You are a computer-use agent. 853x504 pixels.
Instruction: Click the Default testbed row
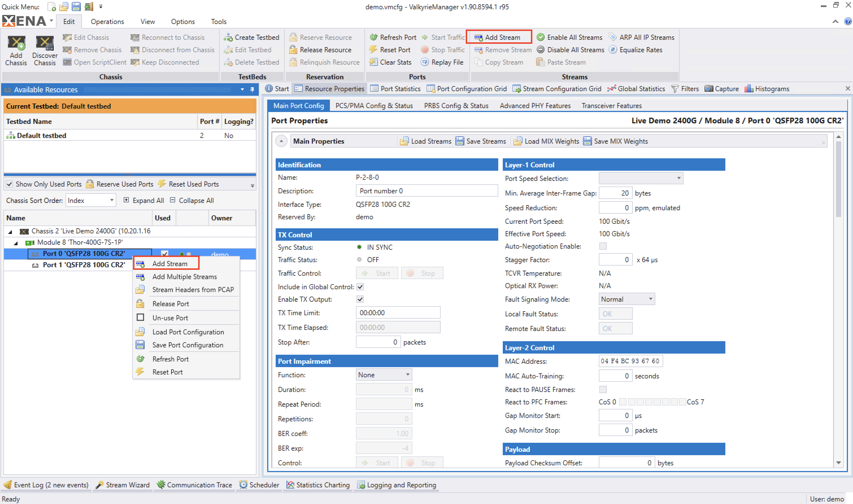pyautogui.click(x=130, y=135)
